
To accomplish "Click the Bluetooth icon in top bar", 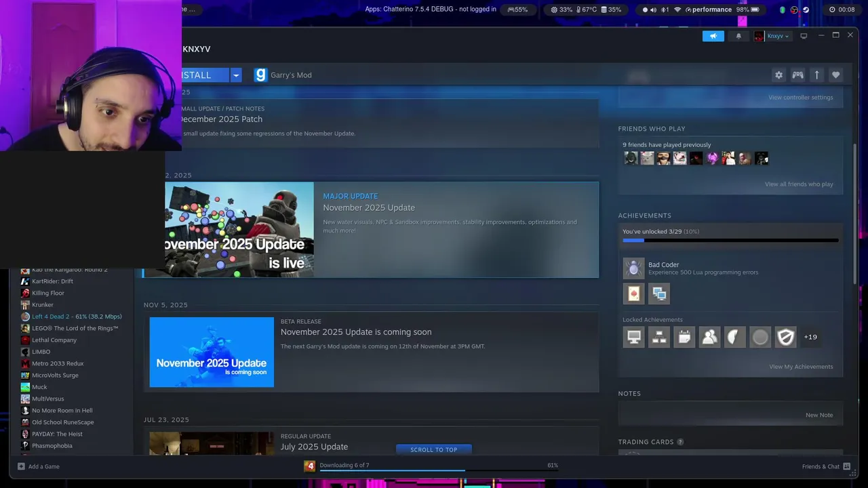I will (x=665, y=9).
